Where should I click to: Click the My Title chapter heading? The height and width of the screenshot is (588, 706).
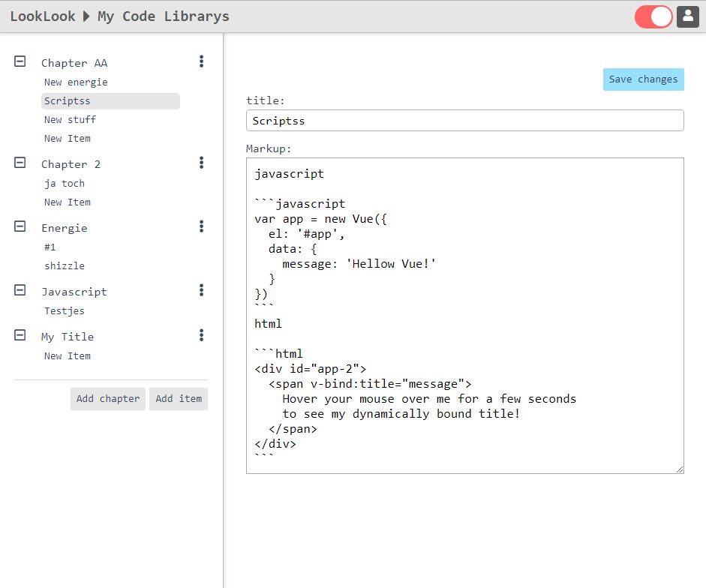[x=68, y=337]
